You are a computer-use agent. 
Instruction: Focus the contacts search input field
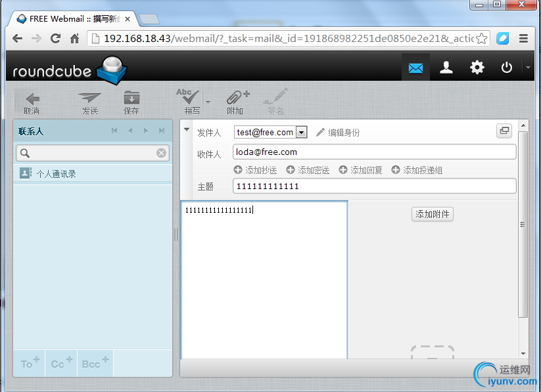tap(93, 153)
